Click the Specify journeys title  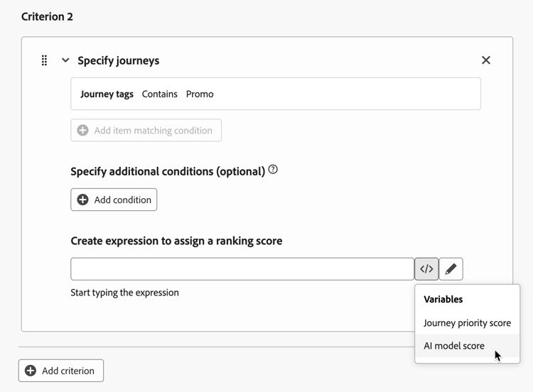(x=118, y=60)
